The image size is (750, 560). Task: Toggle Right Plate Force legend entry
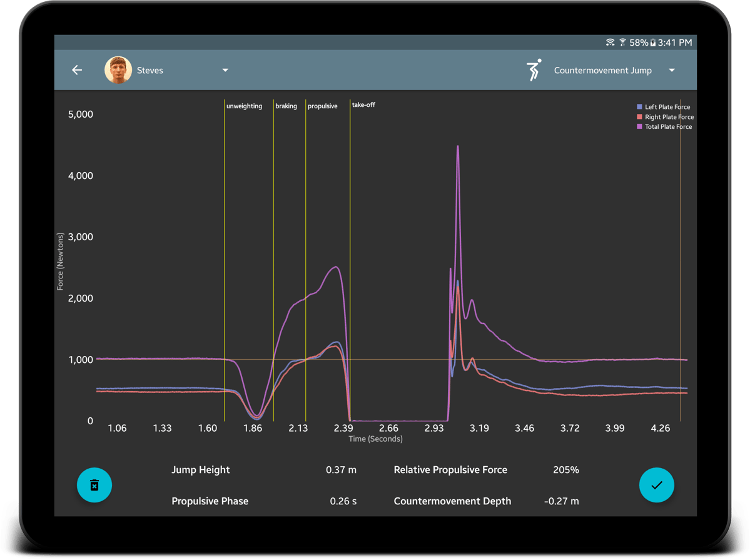664,117
